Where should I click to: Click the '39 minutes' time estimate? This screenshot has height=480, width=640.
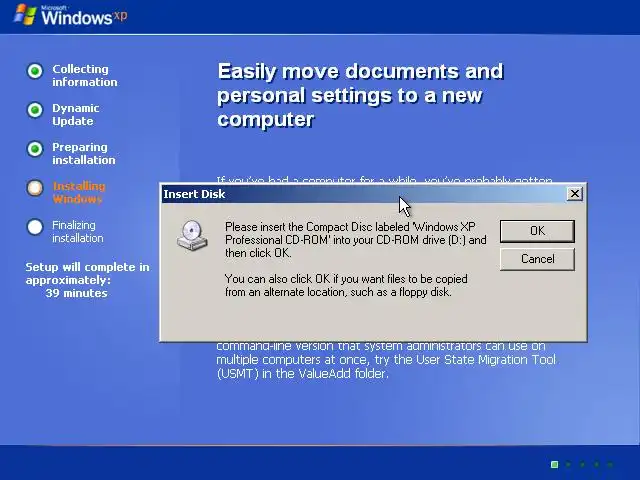(x=76, y=293)
